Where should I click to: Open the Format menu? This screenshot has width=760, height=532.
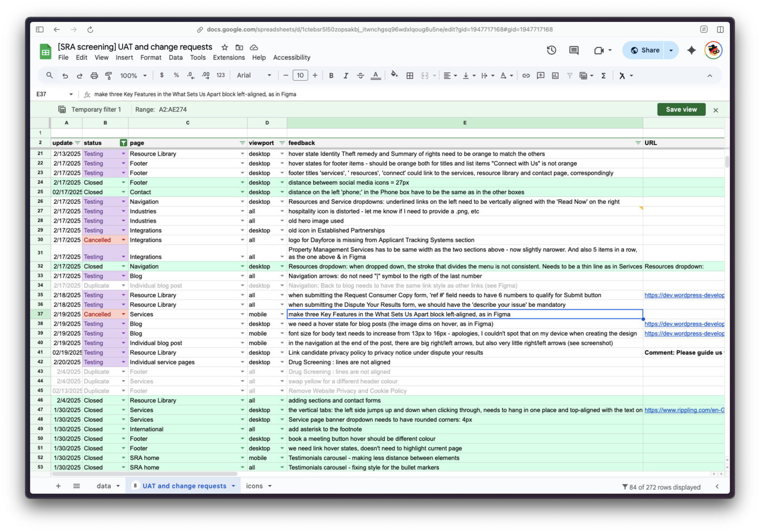point(151,57)
